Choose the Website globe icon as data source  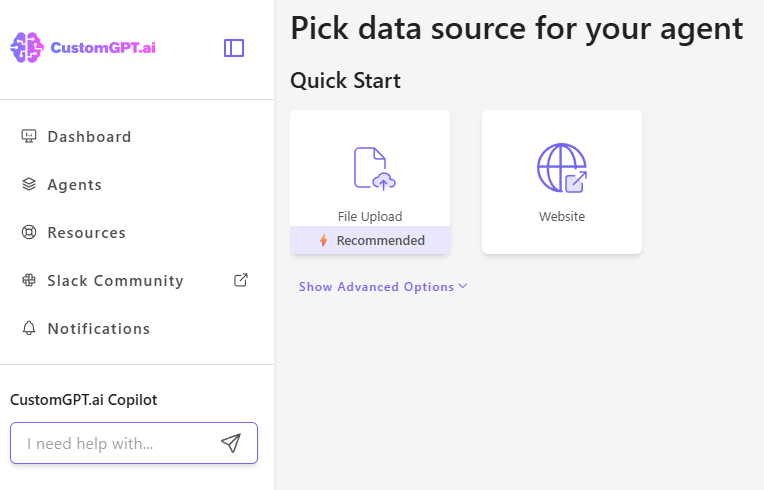pos(562,168)
